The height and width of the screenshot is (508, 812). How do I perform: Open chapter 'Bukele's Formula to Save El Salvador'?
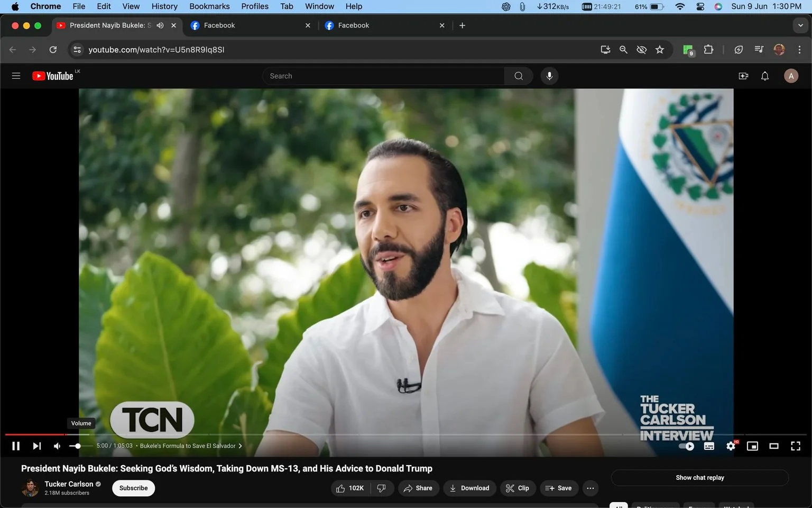click(x=191, y=446)
